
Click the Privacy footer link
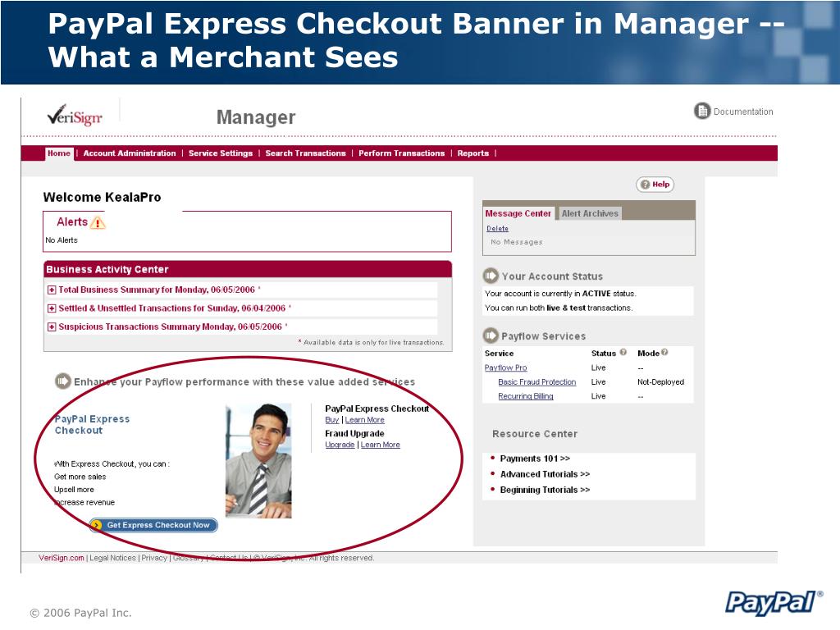(x=154, y=558)
